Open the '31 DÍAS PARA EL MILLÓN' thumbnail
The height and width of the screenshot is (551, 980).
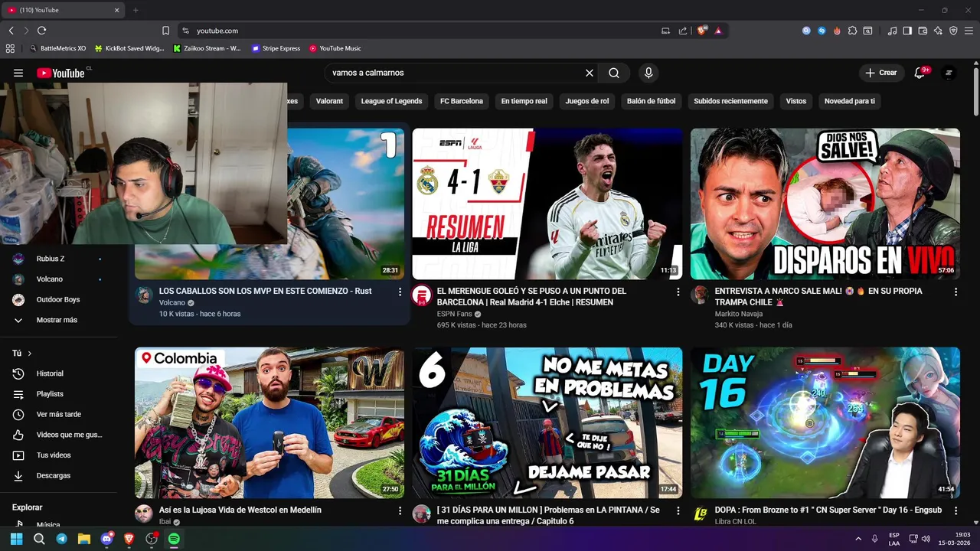[x=547, y=422]
